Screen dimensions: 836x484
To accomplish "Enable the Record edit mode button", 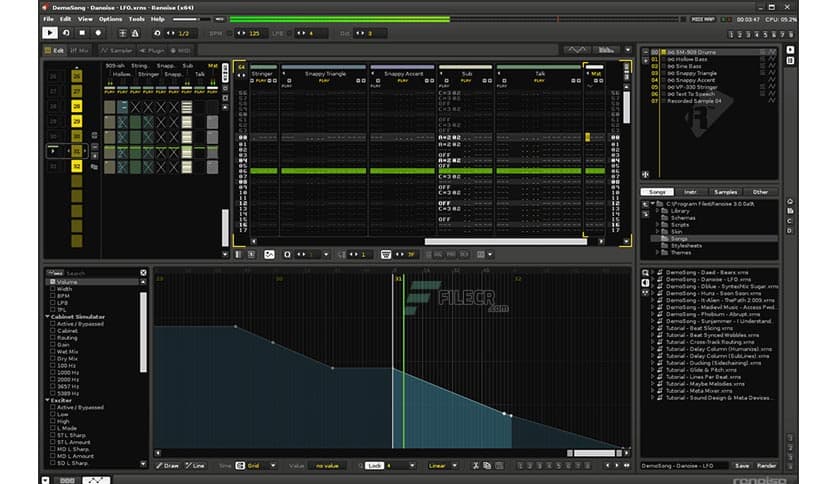I will pyautogui.click(x=98, y=33).
